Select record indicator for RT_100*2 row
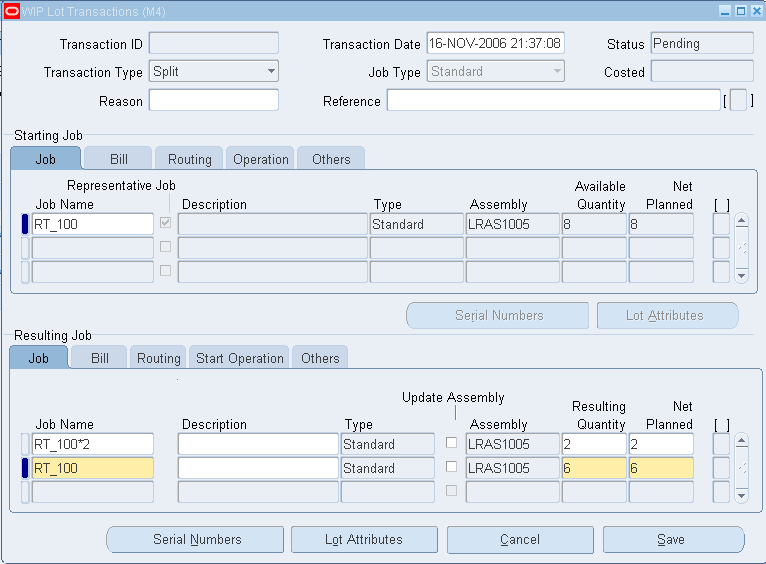This screenshot has width=766, height=564. 25,444
